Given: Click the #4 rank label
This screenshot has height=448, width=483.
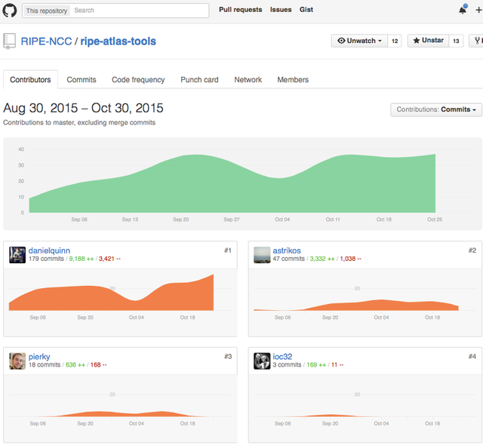Looking at the screenshot, I should click(x=472, y=357).
